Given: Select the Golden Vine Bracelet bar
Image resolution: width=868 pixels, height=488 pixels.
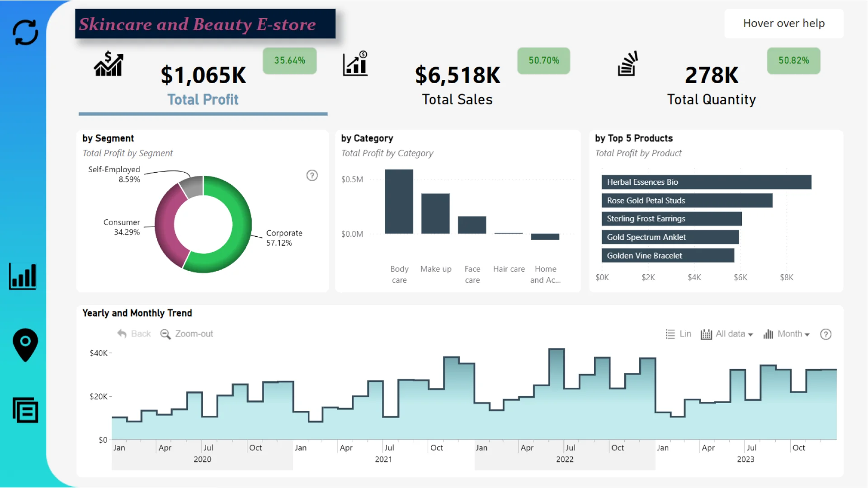Looking at the screenshot, I should tap(668, 256).
